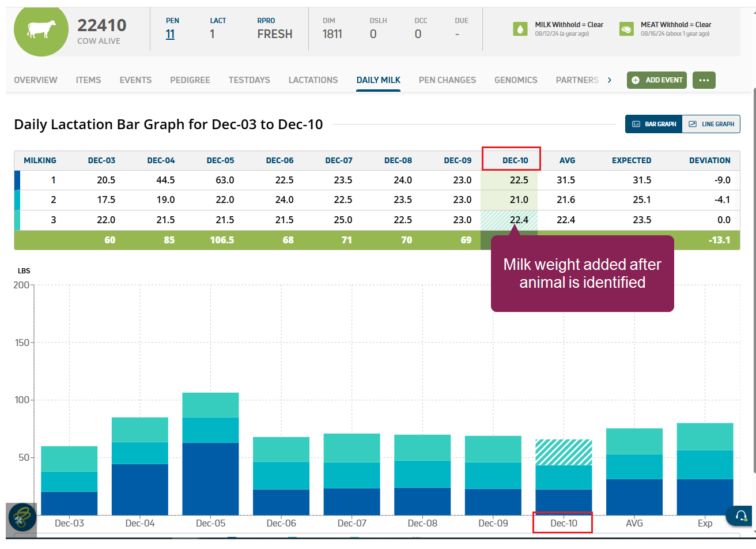The width and height of the screenshot is (756, 549).
Task: Go to the Pen Changes tab
Action: [x=447, y=80]
